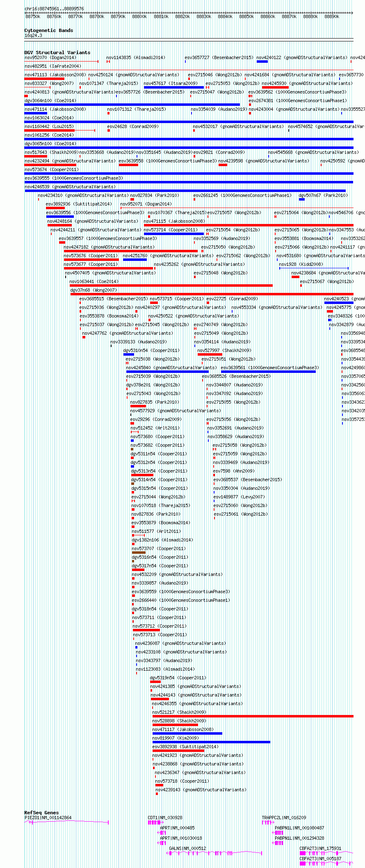The width and height of the screenshot is (365, 868).
Task: Select nsv471117 (Jakobsson2008) label
Action: click(x=183, y=729)
